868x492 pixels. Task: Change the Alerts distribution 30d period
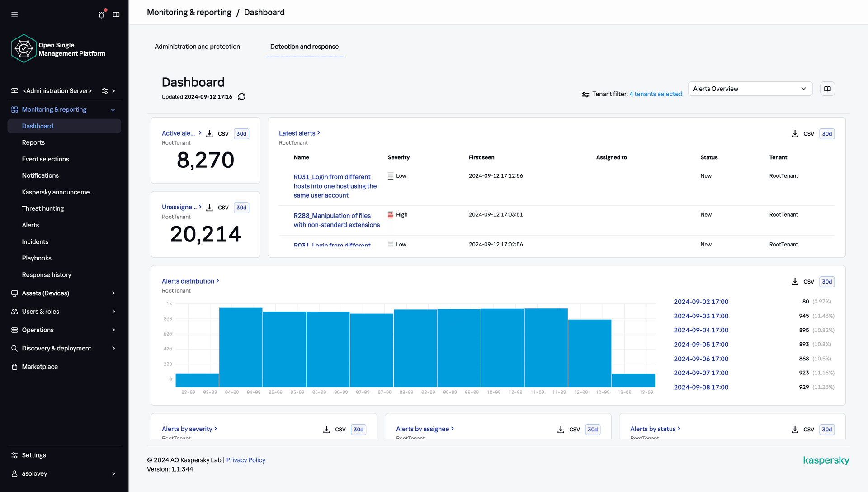827,282
